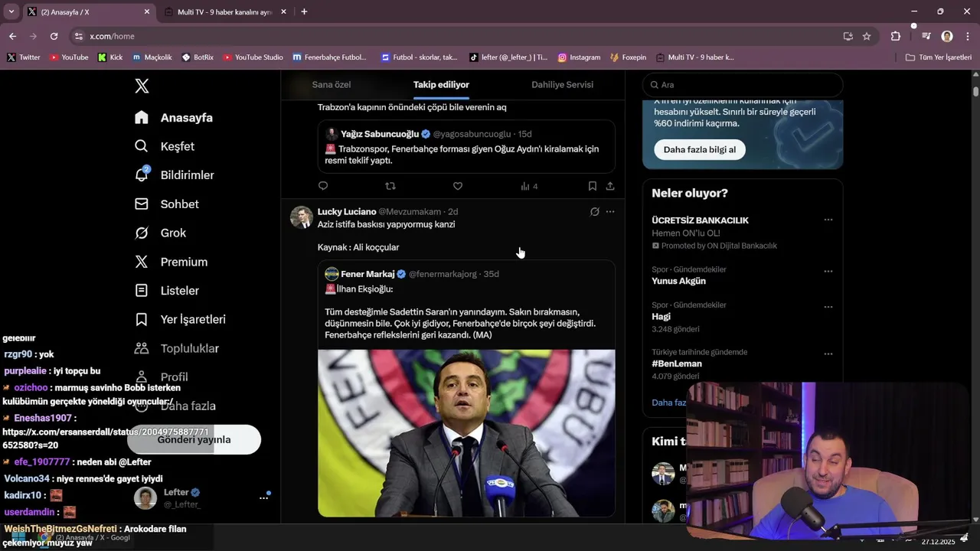Open Grok from the sidebar

pyautogui.click(x=142, y=233)
